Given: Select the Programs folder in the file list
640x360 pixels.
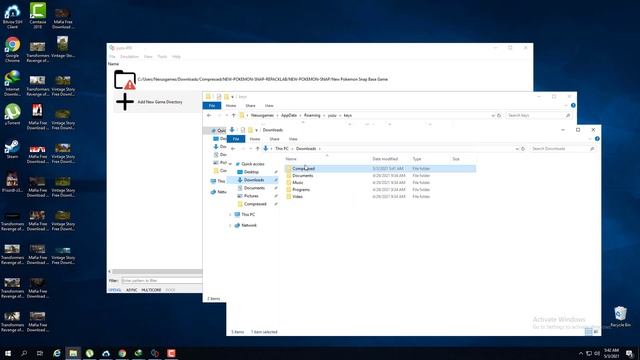Looking at the screenshot, I should click(x=301, y=189).
